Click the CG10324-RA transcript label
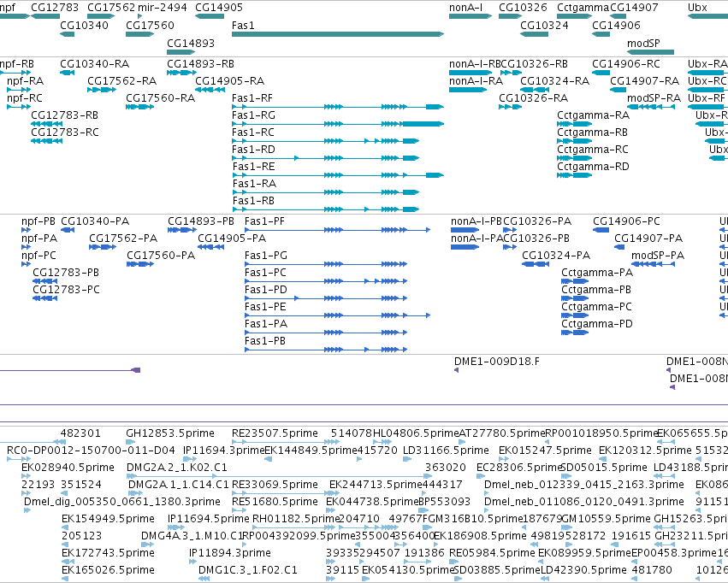Screen dimensions: 728x583 (555, 81)
